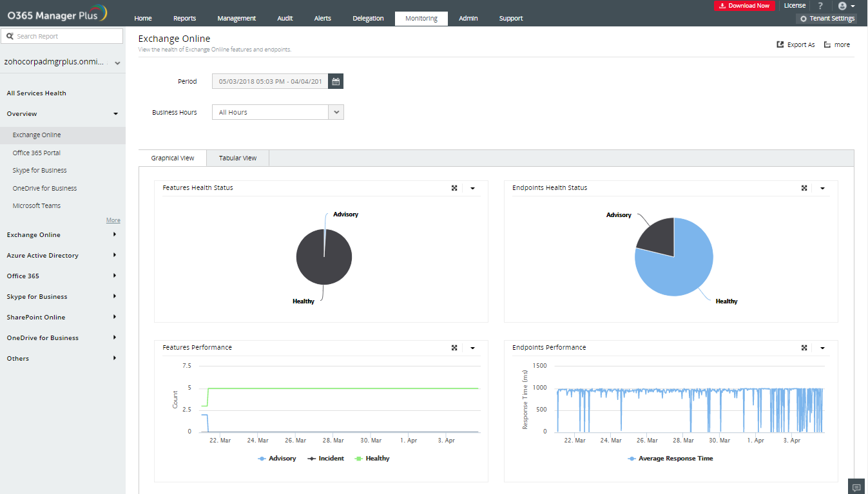The height and width of the screenshot is (494, 868).
Task: Switch to the Tabular View tab
Action: click(x=238, y=158)
